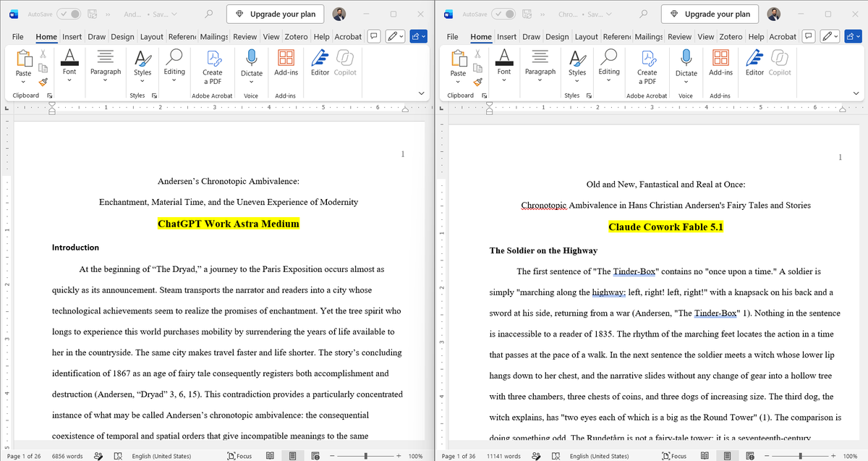
Task: Click the 'ChatGPT Work Astra Medium' highlighted heading
Action: pyautogui.click(x=229, y=224)
